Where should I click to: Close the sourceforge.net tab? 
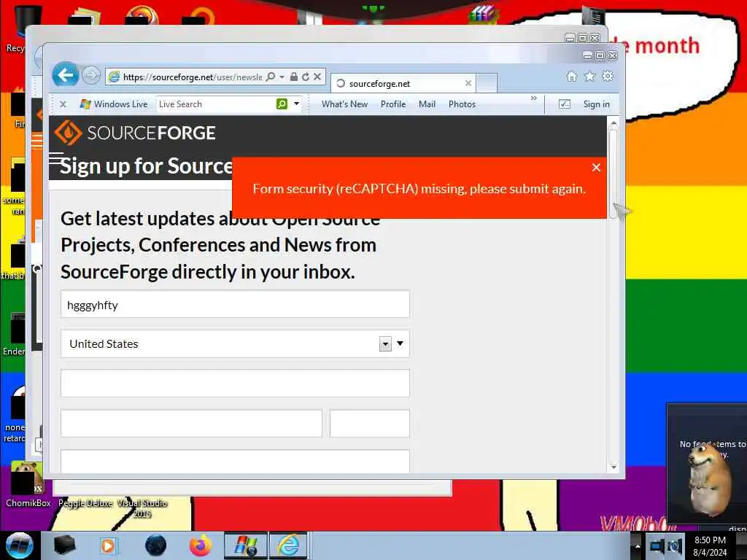click(x=468, y=83)
